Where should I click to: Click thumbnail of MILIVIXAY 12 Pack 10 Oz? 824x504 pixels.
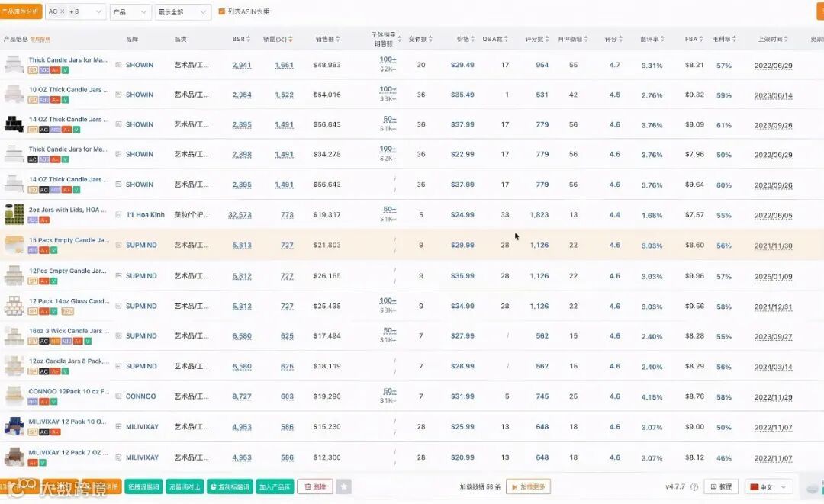14,427
